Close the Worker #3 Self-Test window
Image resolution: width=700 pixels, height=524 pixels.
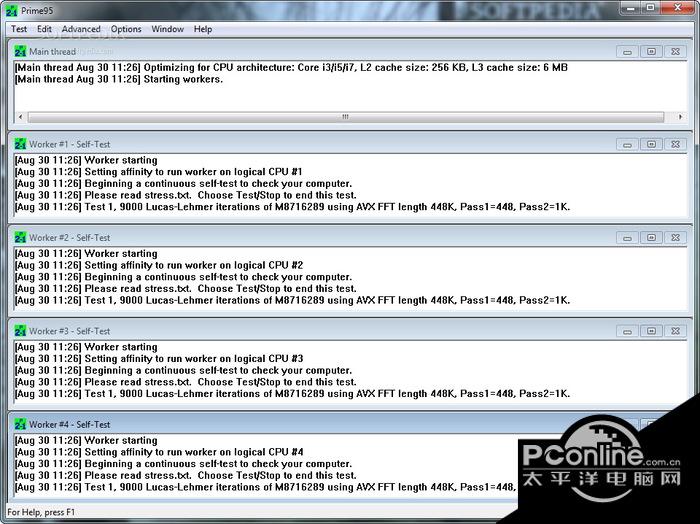[x=675, y=331]
